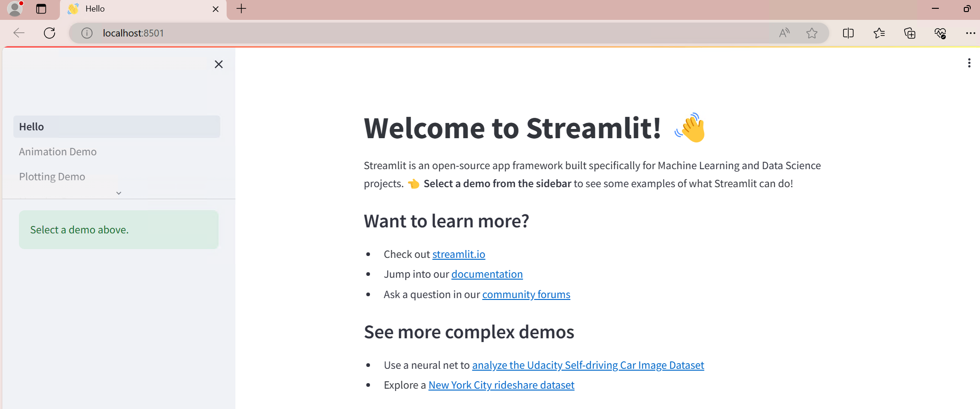
Task: Select the Hello page in sidebar
Action: tap(117, 127)
